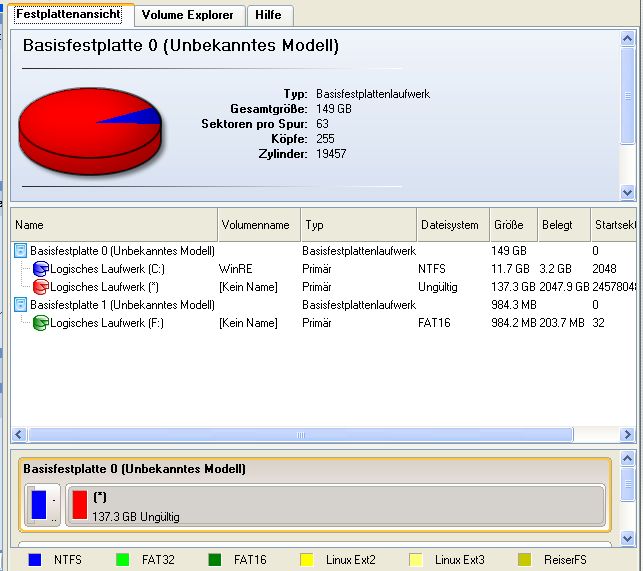This screenshot has width=643, height=571.
Task: Click the Zylinder value 19457
Action: tap(331, 154)
